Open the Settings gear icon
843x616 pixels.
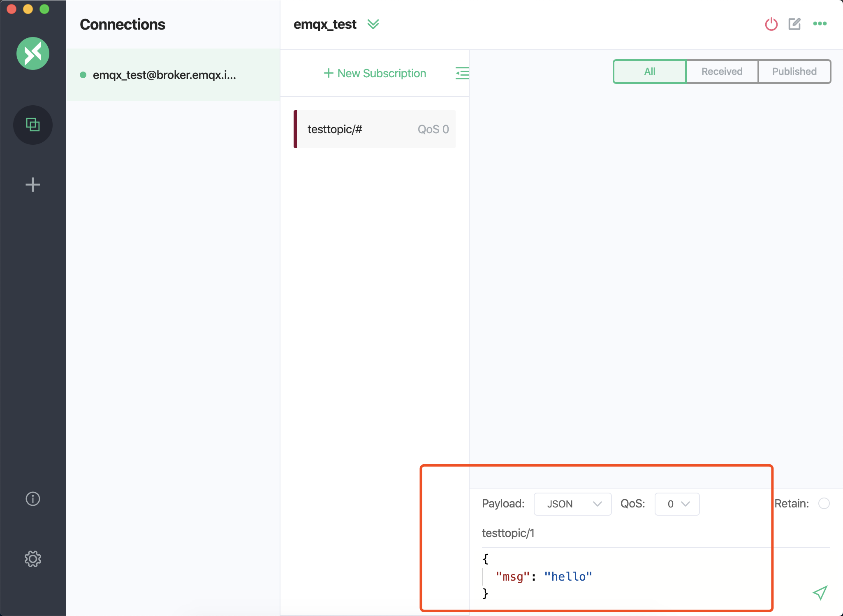pos(33,559)
